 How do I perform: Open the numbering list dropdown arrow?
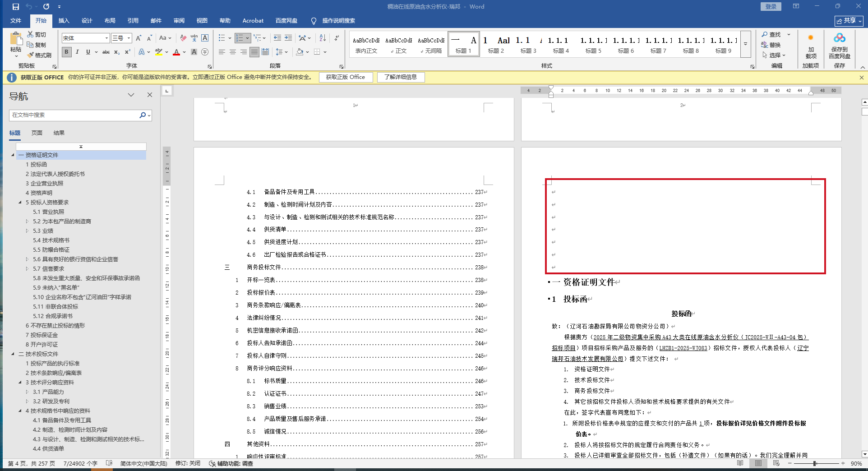click(248, 38)
